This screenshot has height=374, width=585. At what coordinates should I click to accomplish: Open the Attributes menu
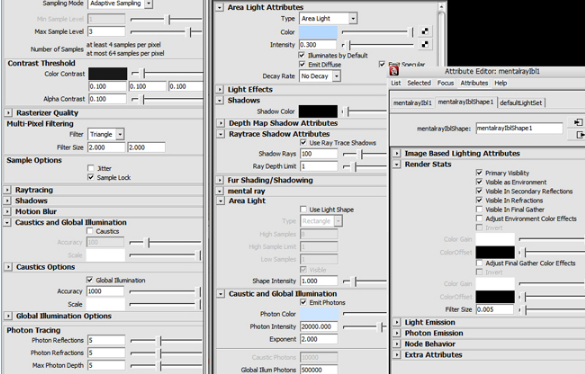pyautogui.click(x=474, y=83)
